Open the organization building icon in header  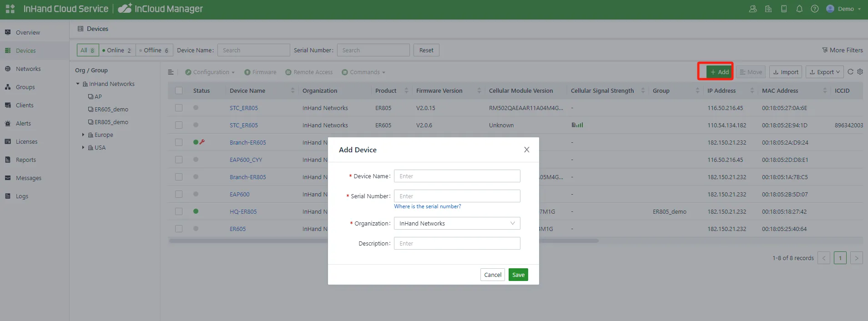768,9
